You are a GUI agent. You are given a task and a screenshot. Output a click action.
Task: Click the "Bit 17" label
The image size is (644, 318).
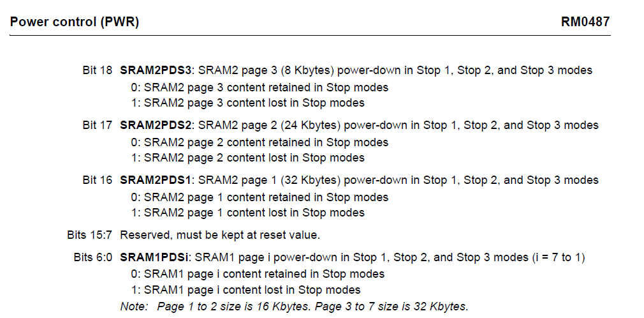click(98, 125)
